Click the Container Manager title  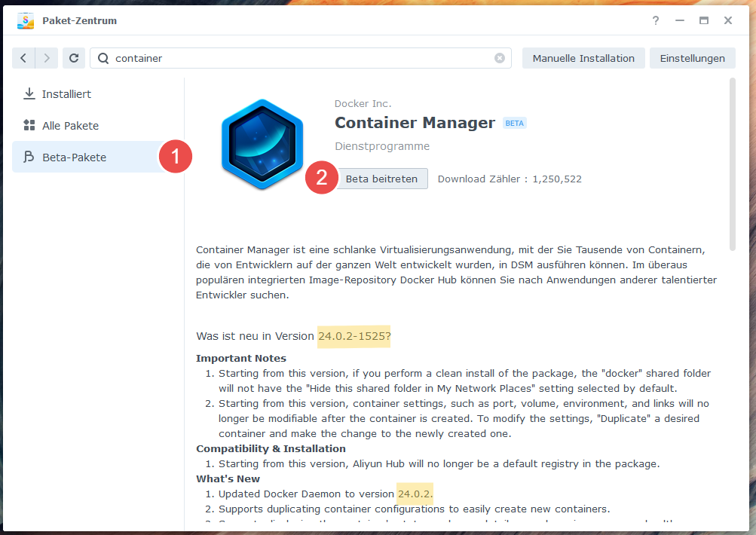tap(415, 123)
